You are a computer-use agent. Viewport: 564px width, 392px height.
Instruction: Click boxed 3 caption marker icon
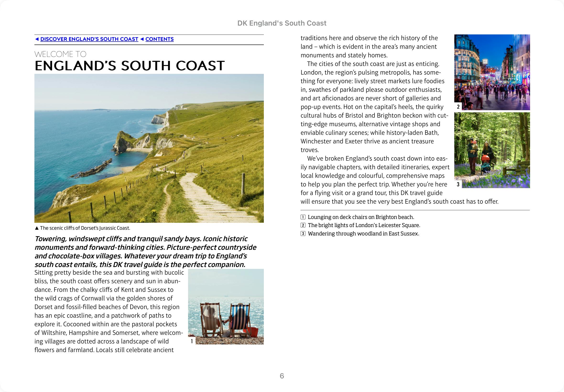pyautogui.click(x=303, y=234)
